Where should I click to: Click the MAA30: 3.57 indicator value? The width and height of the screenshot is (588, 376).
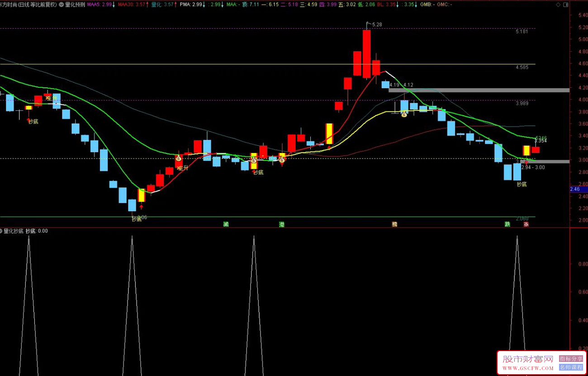(131, 5)
